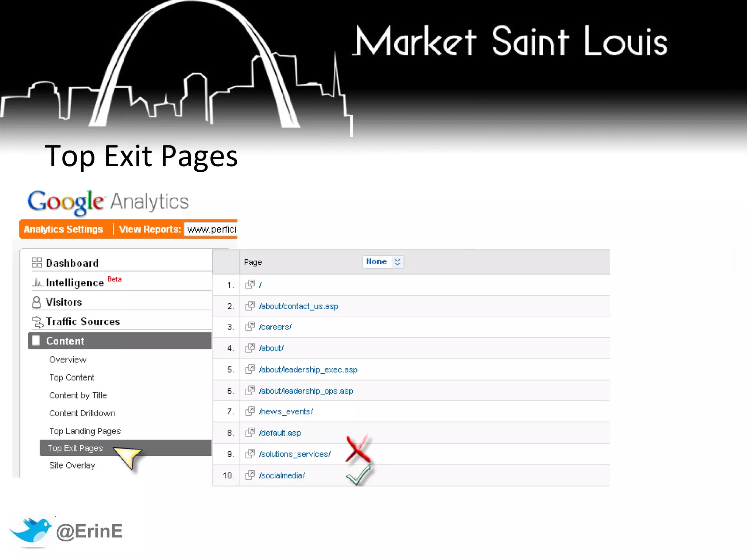Open the /about/ page link

[x=271, y=348]
